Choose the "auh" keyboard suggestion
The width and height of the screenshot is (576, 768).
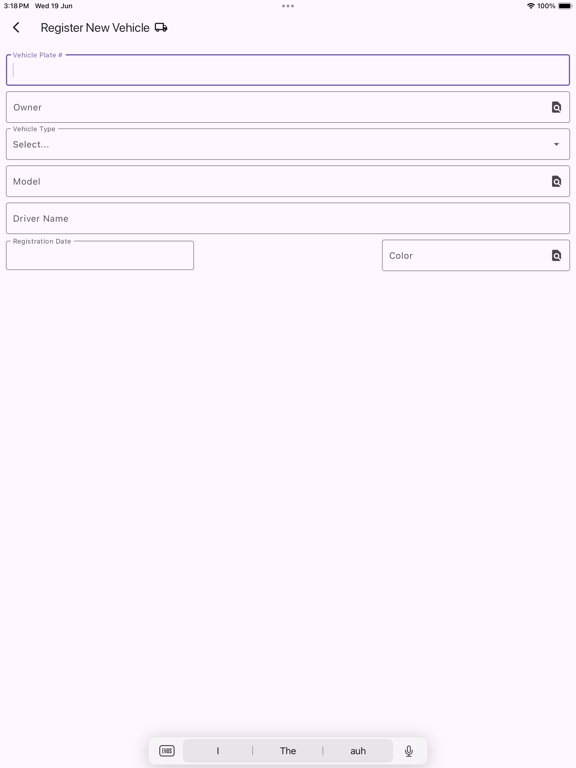coord(358,750)
